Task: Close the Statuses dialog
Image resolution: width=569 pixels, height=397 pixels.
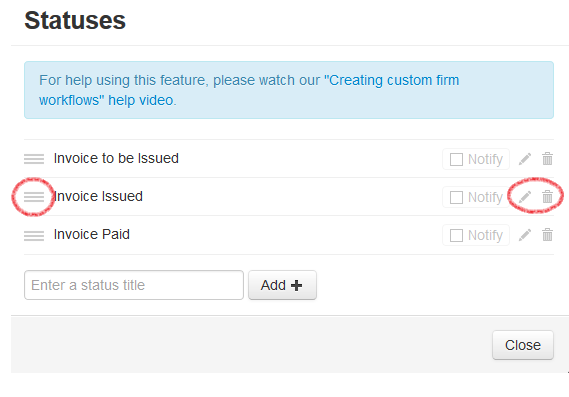Action: click(523, 345)
